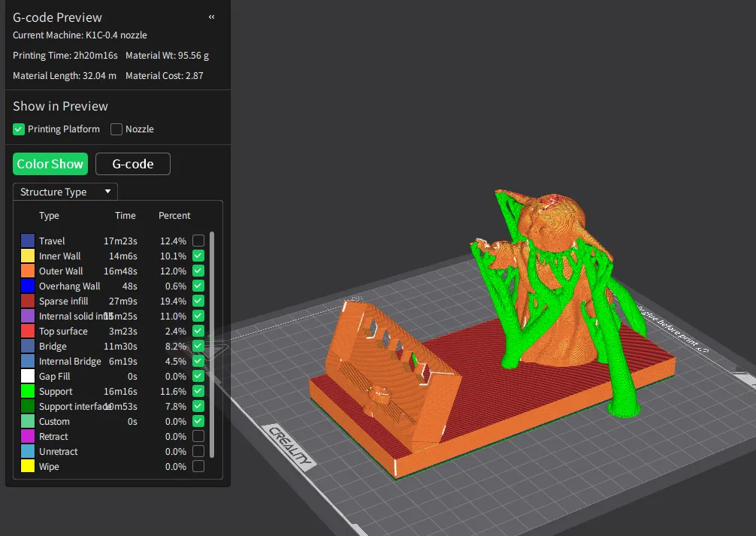Enable the Unretract checkbox
Screen dimensions: 756x536
coord(198,451)
